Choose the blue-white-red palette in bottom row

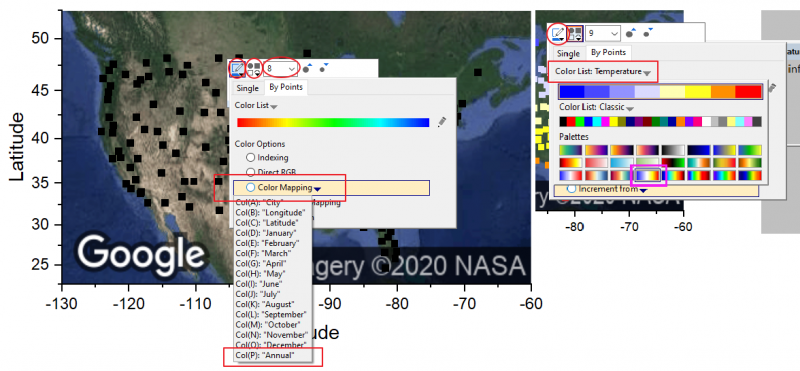[571, 175]
